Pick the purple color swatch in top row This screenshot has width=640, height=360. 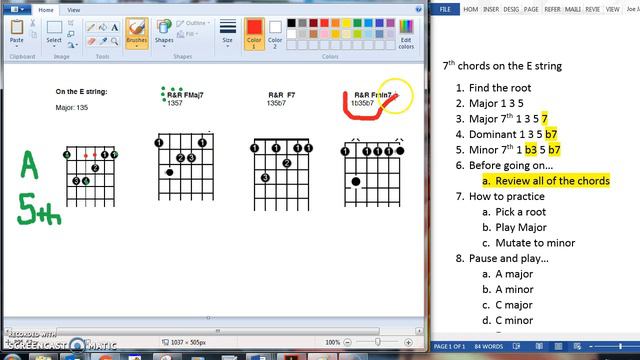[x=391, y=23]
